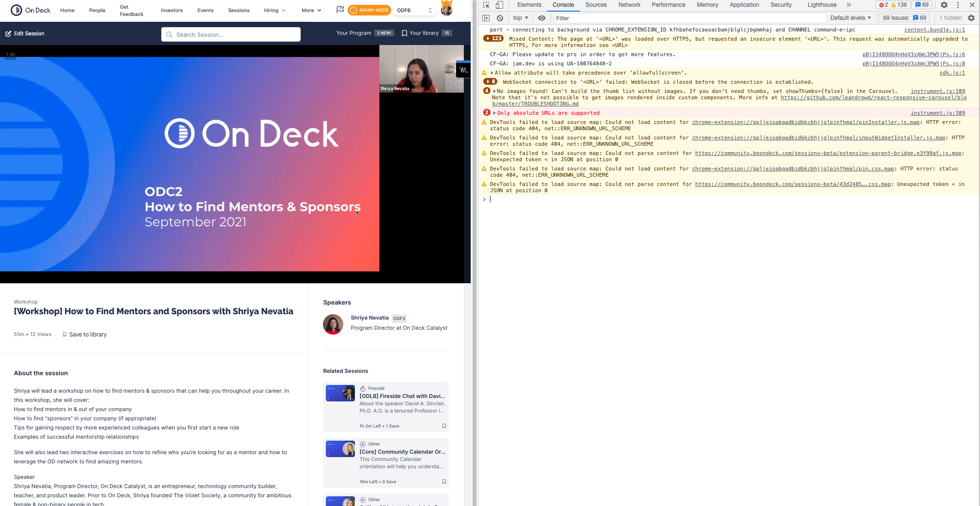980x506 pixels.
Task: Toggle ADMIN MODE
Action: tap(369, 10)
